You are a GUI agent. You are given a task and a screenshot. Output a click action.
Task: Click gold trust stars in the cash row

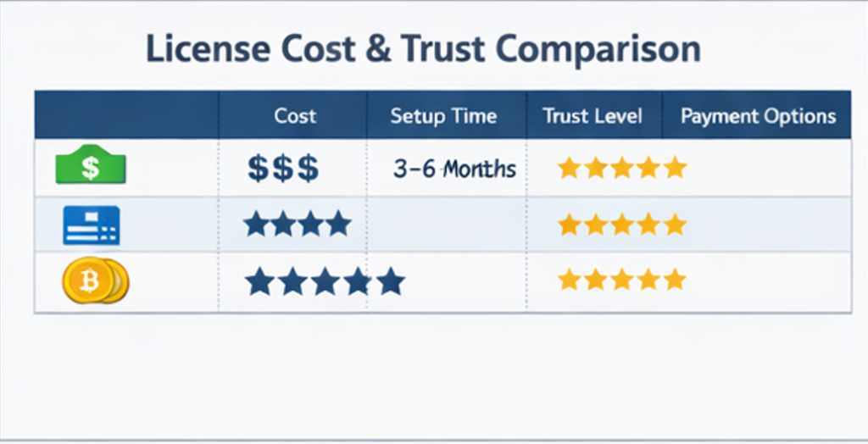(x=621, y=168)
